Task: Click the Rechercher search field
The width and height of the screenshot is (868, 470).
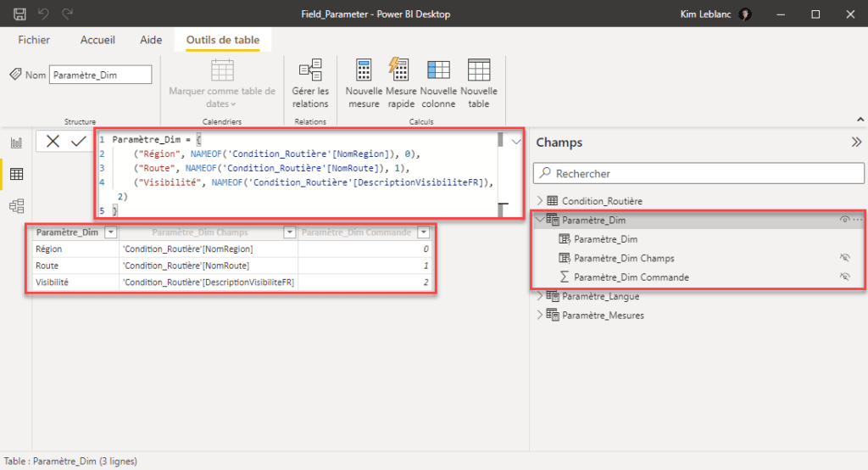Action: (x=698, y=173)
